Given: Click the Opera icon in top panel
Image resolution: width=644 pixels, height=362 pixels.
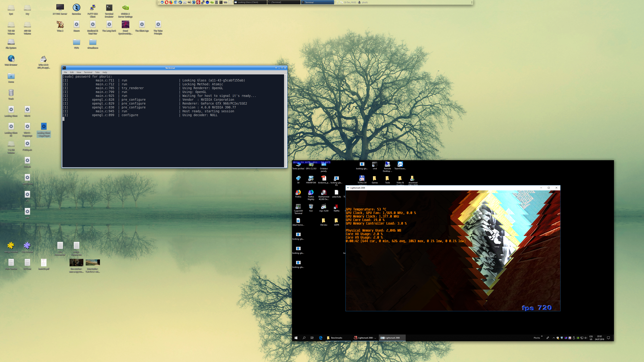Looking at the screenshot, I should pyautogui.click(x=167, y=2).
